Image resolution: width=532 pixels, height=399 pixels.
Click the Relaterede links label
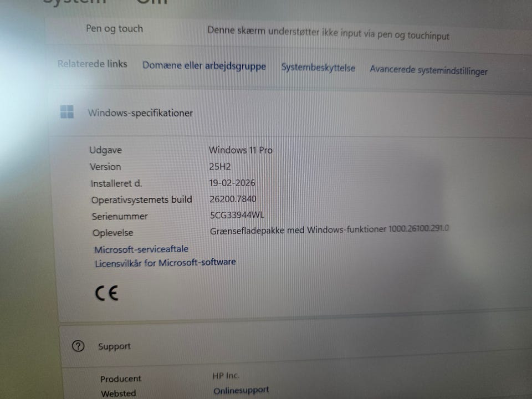coord(93,64)
